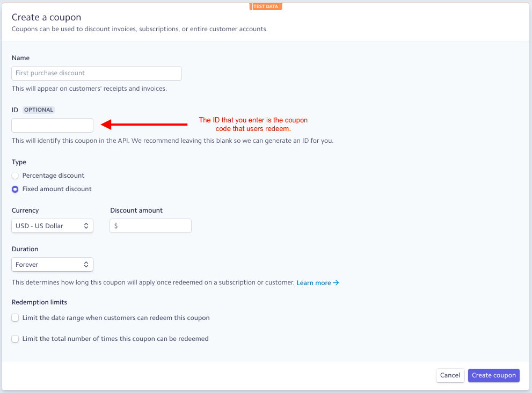532x393 pixels.
Task: Click the up-down arrows on Currency selector
Action: pos(86,225)
